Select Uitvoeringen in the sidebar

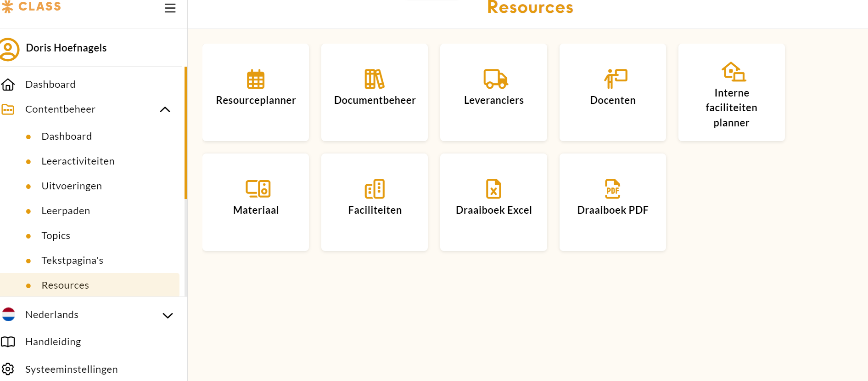click(x=72, y=186)
